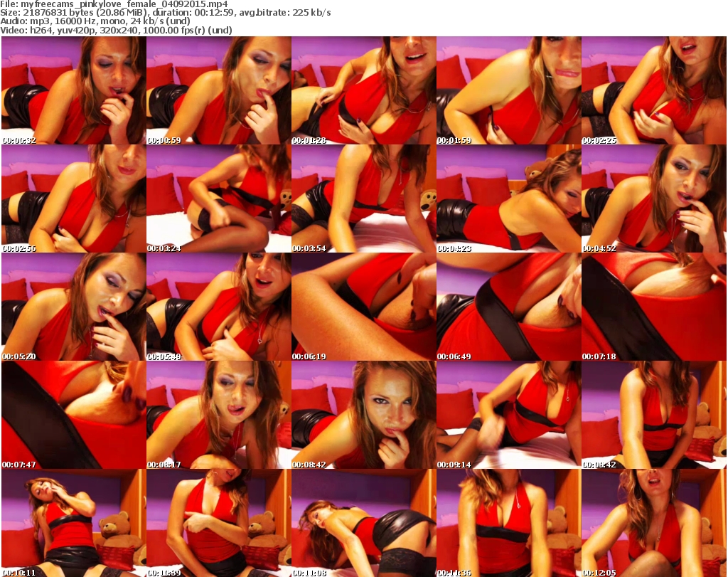Pick the thumbnail labeled 00:07:18
The image size is (728, 577).
tap(654, 307)
